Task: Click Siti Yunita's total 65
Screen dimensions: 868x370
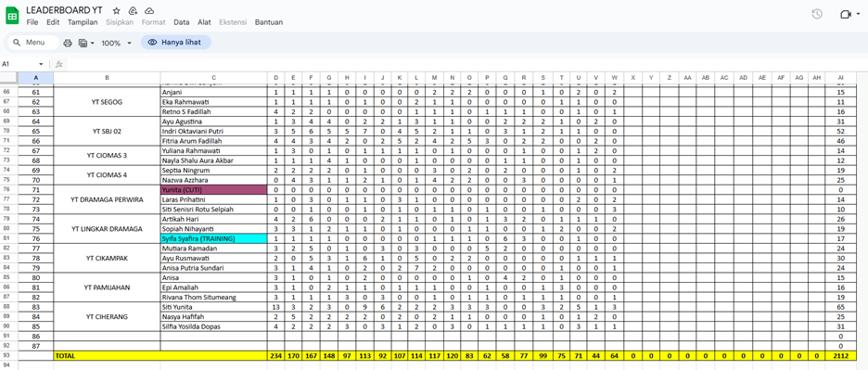Action: pyautogui.click(x=840, y=307)
